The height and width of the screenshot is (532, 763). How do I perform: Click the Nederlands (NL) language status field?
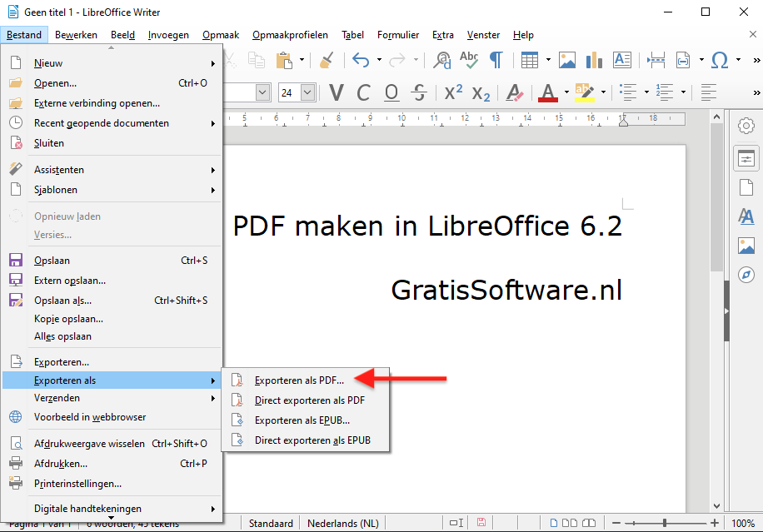point(342,524)
